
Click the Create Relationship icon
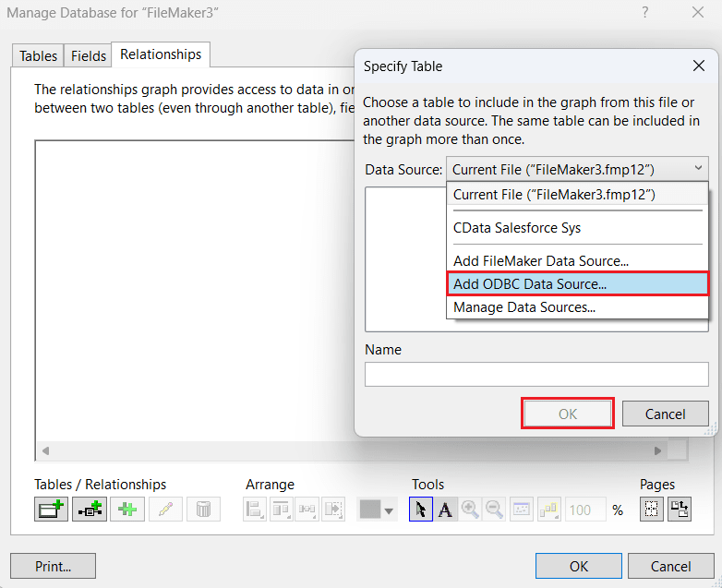(90, 510)
